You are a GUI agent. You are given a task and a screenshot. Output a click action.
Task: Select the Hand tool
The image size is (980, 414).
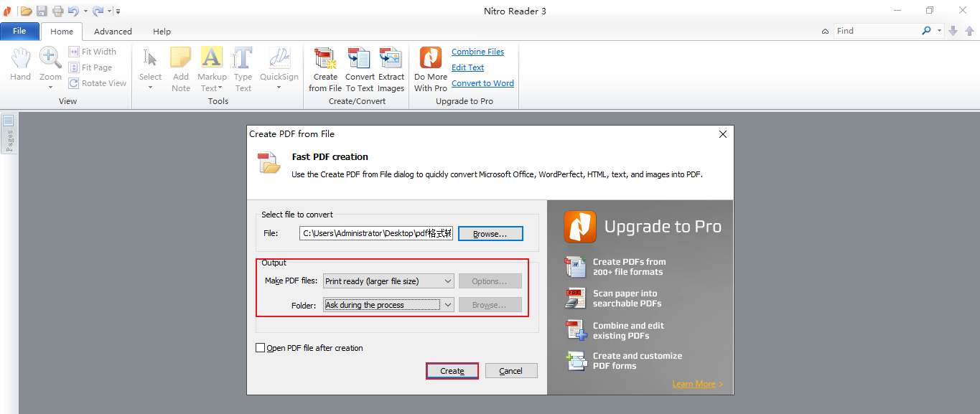click(x=20, y=65)
